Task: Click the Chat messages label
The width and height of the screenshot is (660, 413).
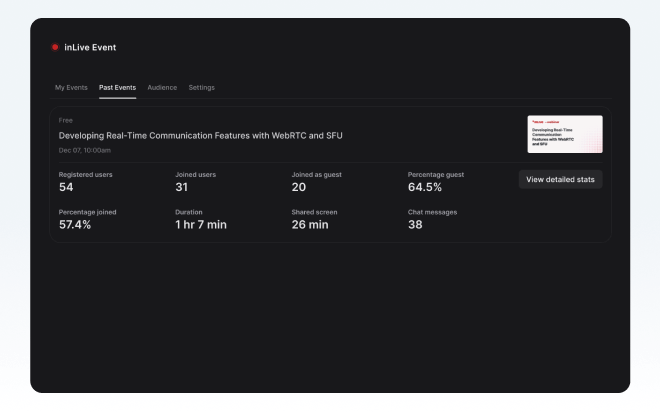Action: click(x=432, y=212)
